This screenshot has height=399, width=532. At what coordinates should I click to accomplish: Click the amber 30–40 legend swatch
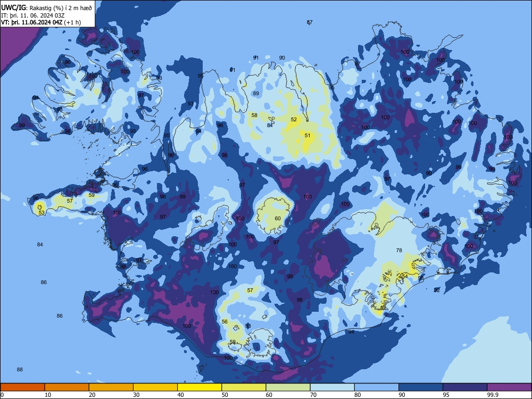point(155,387)
